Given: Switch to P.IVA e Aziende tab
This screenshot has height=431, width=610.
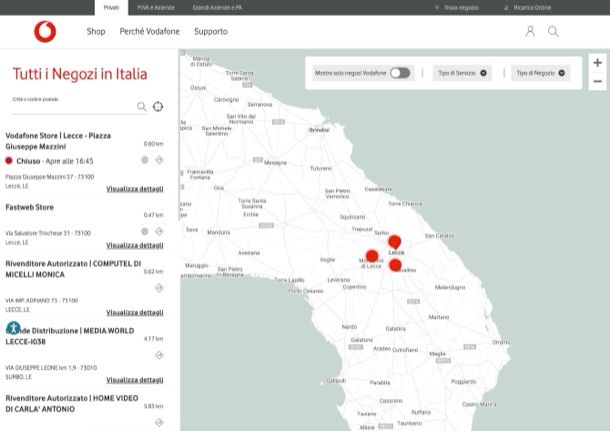Looking at the screenshot, I should (156, 7).
